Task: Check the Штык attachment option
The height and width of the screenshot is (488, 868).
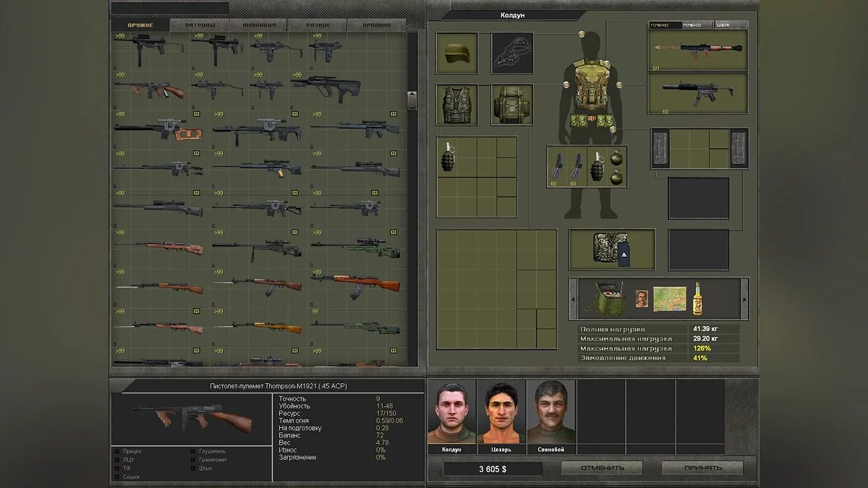Action: coord(193,468)
